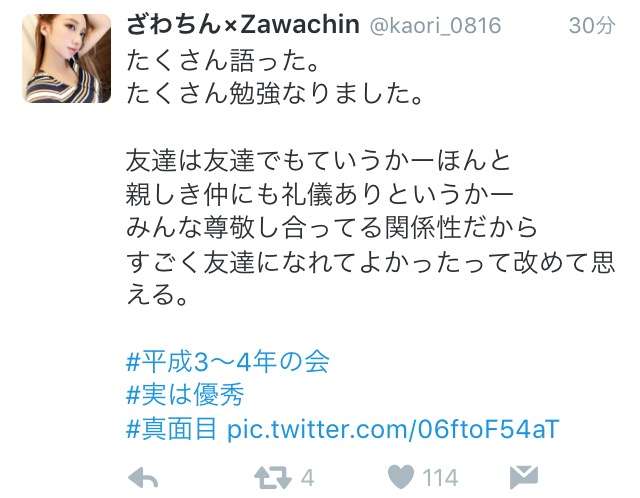Click the line beginning 親しき仲にも礼儀あり
The height and width of the screenshot is (498, 640).
[320, 194]
